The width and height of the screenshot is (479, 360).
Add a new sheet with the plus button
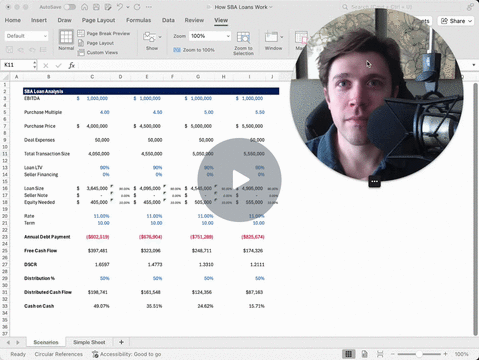[121, 342]
